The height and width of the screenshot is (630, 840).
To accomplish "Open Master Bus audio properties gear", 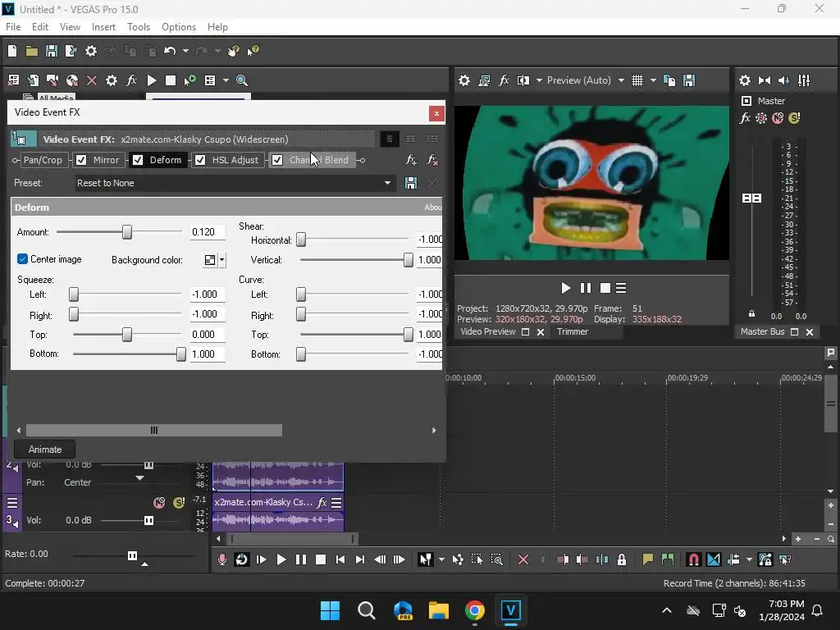I will point(745,80).
